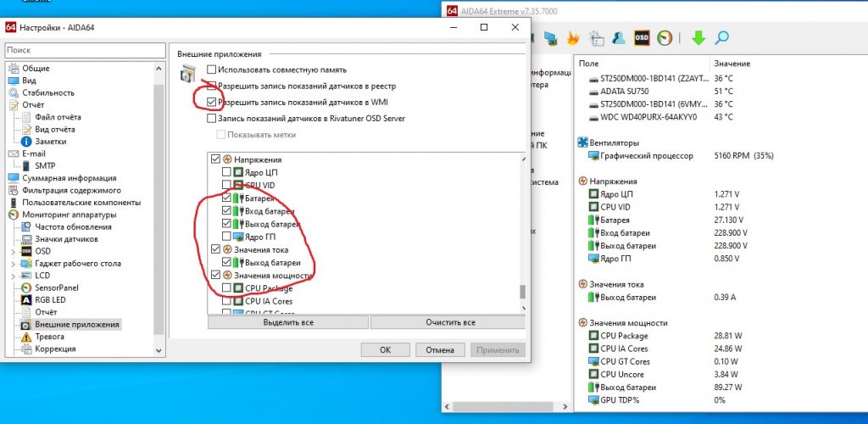Click the monitor diagnostics toolbar icon

550,37
